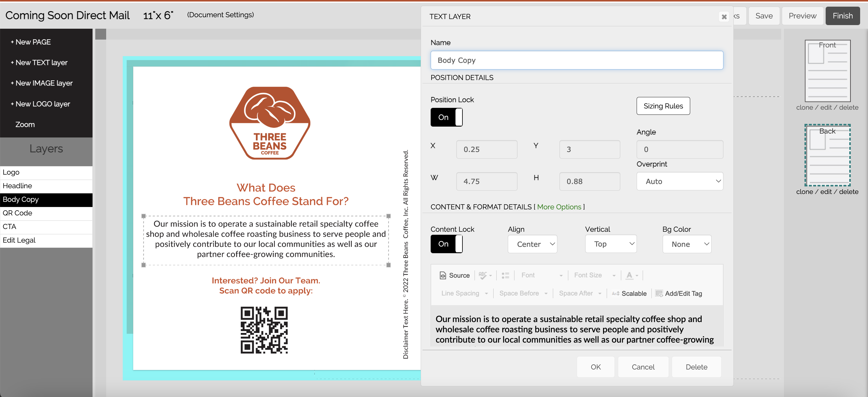868x397 pixels.
Task: Close the Text Layer dialog with X
Action: [724, 17]
